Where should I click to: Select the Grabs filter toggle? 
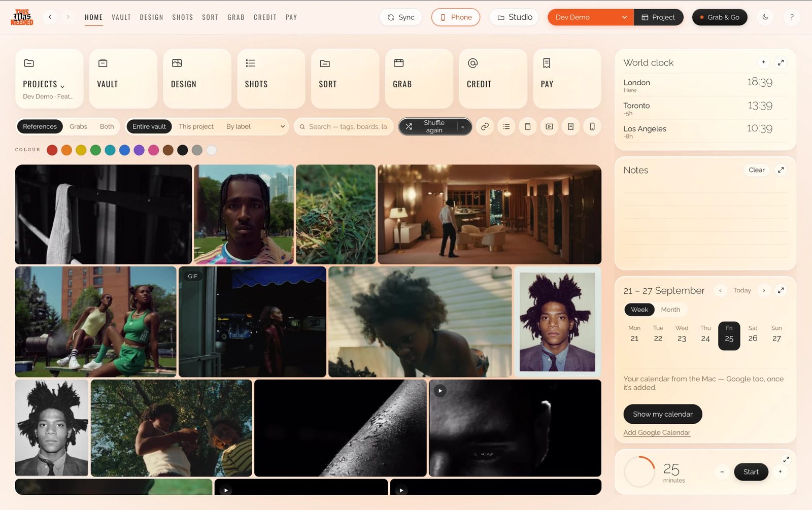click(78, 126)
